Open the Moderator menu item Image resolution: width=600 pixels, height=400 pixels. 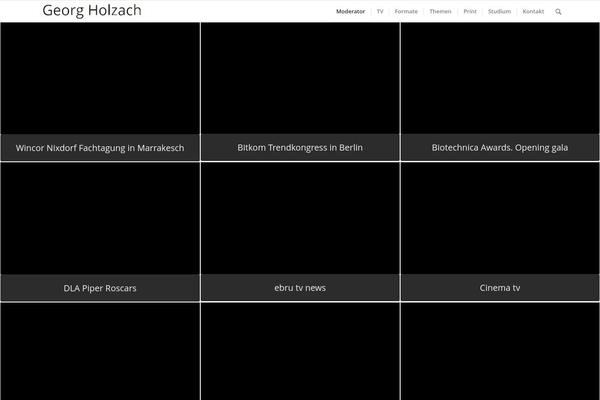[351, 11]
